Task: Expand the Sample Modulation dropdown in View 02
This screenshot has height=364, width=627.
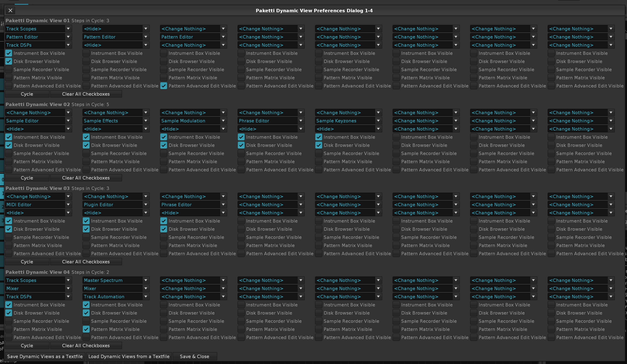Action: [x=193, y=121]
